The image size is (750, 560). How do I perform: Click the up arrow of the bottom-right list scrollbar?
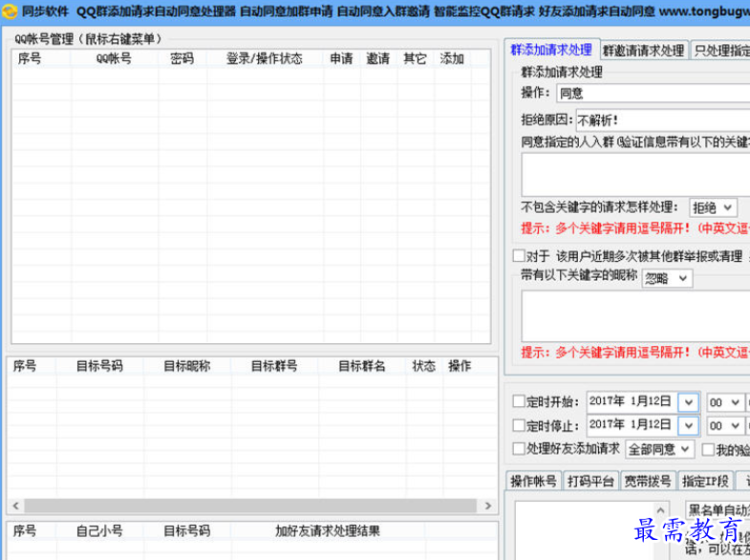coord(660,510)
